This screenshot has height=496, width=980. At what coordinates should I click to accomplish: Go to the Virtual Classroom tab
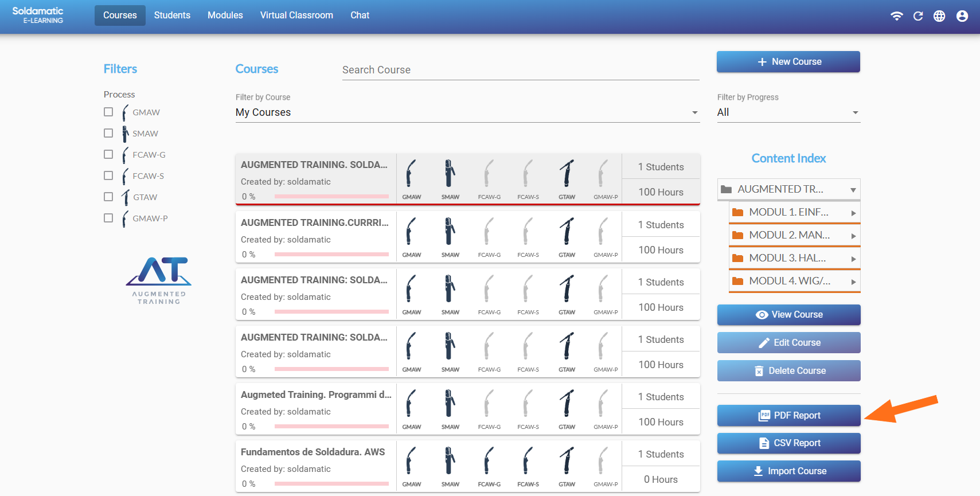click(x=296, y=15)
